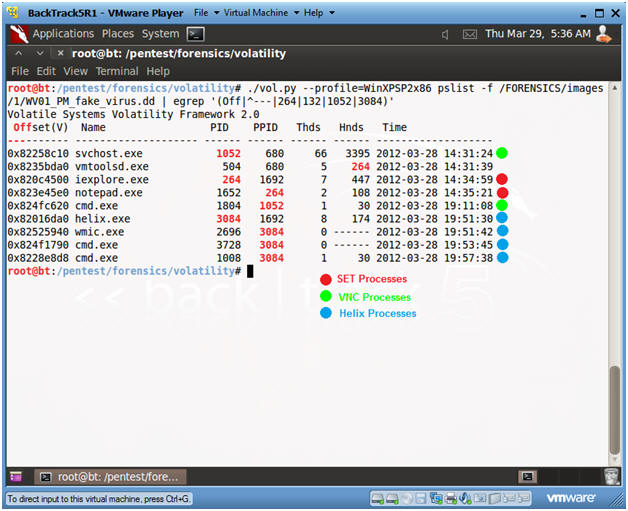
Task: Open the terminal Help menu
Action: [158, 72]
